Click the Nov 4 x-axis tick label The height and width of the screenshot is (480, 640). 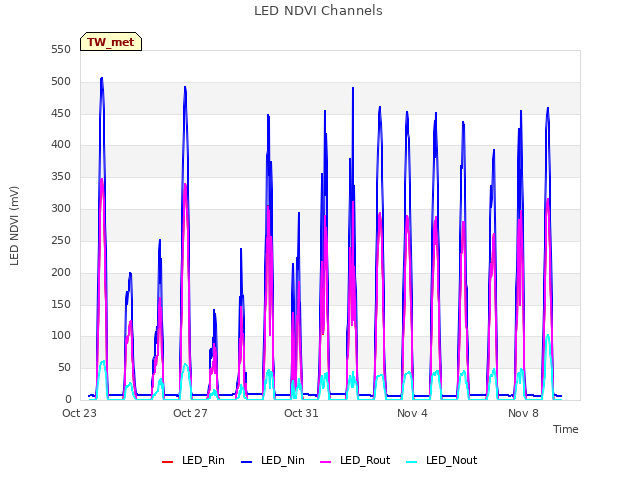click(412, 413)
